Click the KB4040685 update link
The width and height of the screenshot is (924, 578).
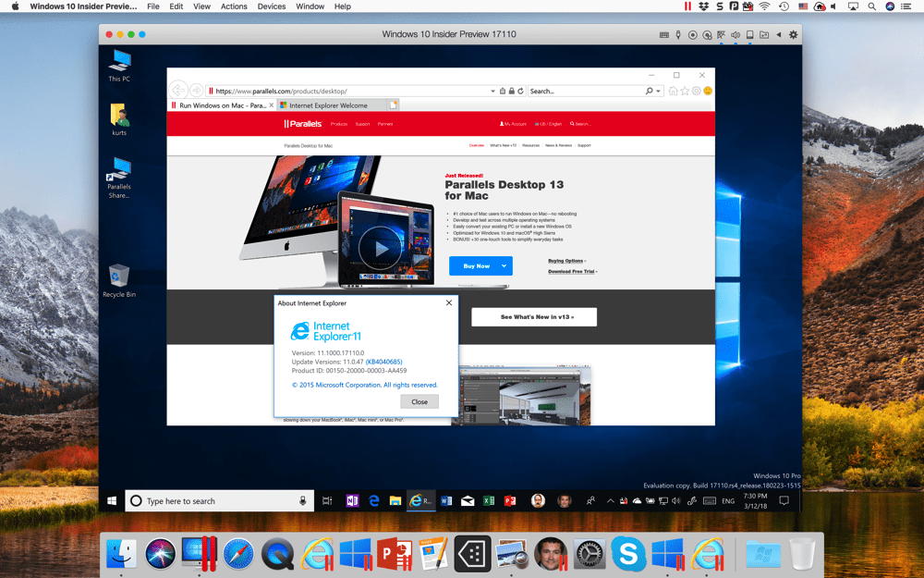(x=383, y=362)
